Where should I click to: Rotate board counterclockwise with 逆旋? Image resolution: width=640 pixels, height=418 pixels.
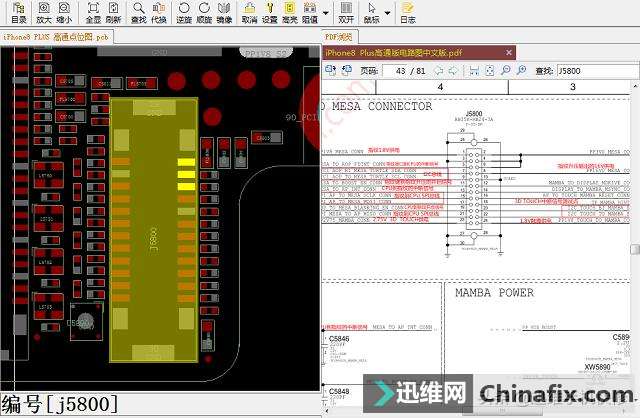click(x=184, y=13)
